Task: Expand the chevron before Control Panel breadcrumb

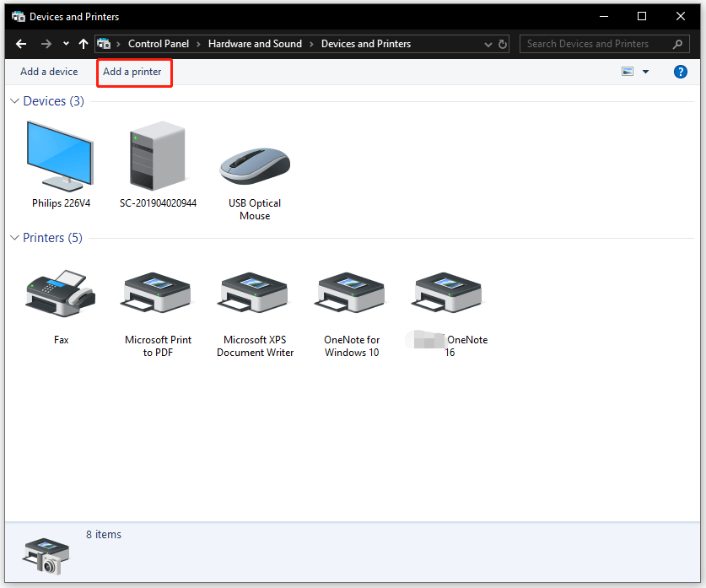Action: pos(118,44)
